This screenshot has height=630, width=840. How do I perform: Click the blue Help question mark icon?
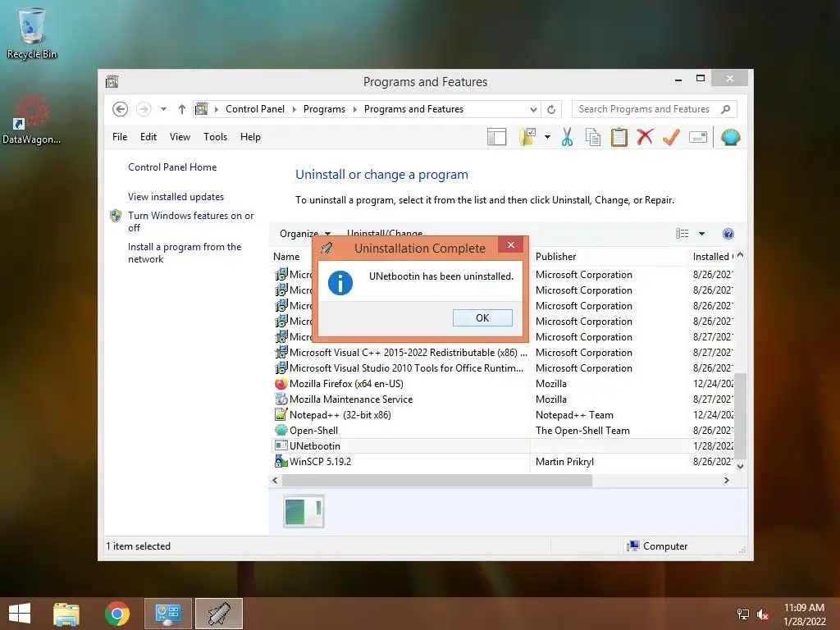728,234
